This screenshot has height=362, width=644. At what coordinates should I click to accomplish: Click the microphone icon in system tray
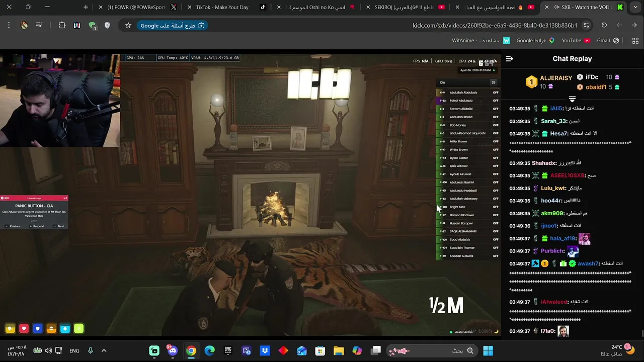click(91, 350)
